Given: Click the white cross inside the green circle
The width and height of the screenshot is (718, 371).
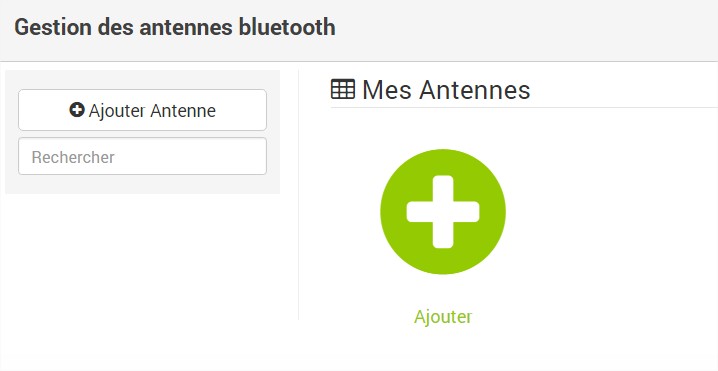Looking at the screenshot, I should coord(443,212).
